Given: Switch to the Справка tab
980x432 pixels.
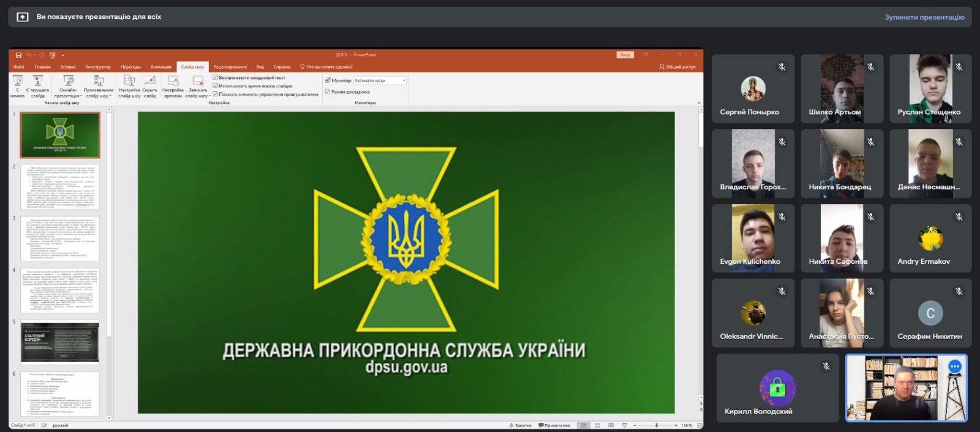Looking at the screenshot, I should pos(282,67).
